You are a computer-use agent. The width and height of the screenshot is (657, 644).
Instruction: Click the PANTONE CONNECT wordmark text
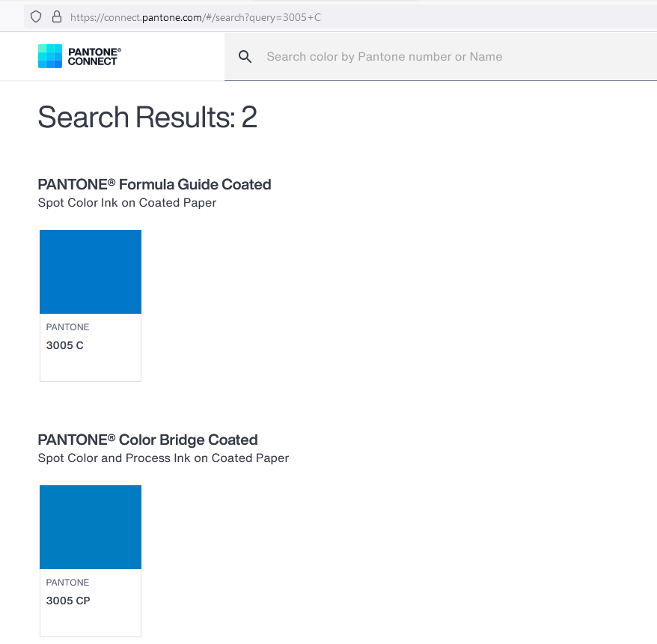tap(94, 57)
